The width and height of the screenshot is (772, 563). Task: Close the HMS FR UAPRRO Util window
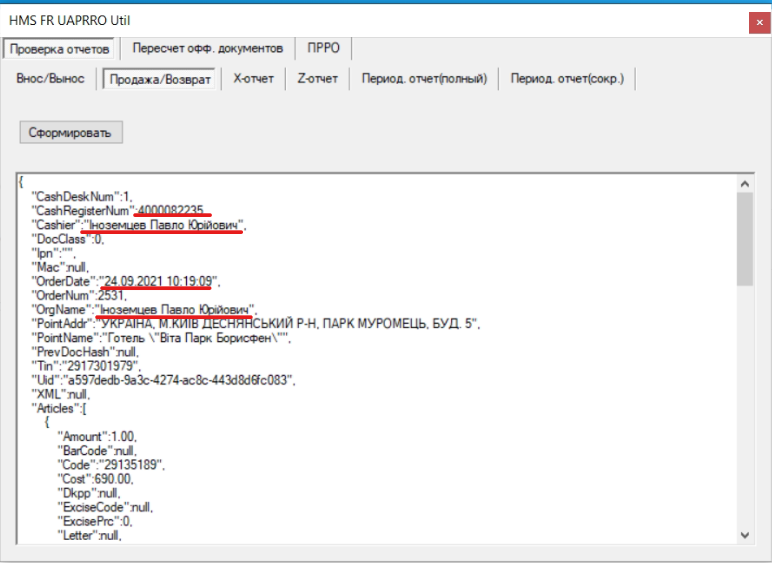pyautogui.click(x=756, y=21)
